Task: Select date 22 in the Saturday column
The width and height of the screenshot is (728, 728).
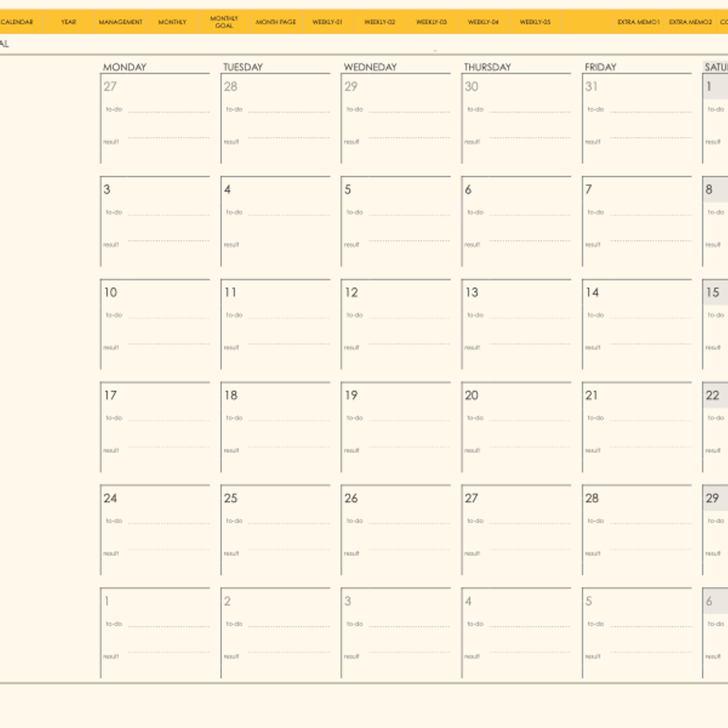Action: click(x=713, y=396)
